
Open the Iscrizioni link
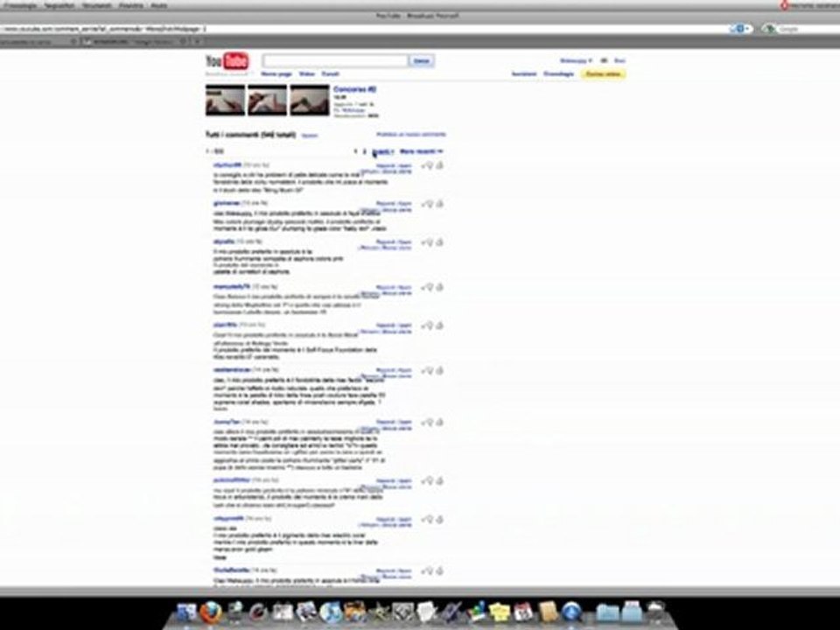(524, 73)
